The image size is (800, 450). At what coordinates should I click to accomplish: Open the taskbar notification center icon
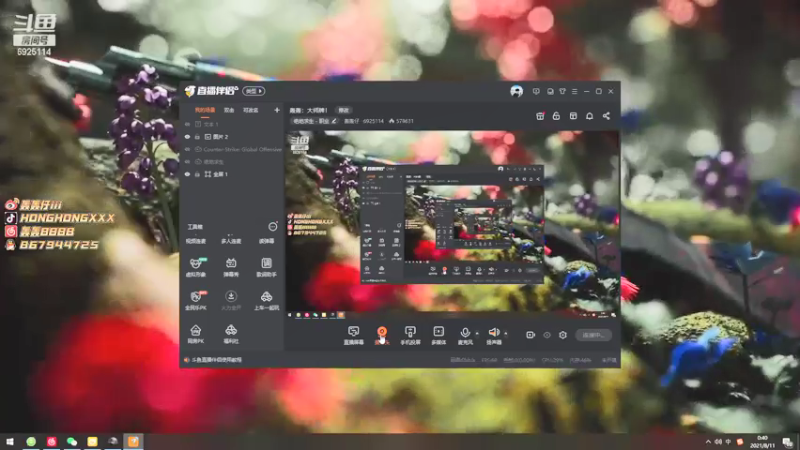788,442
